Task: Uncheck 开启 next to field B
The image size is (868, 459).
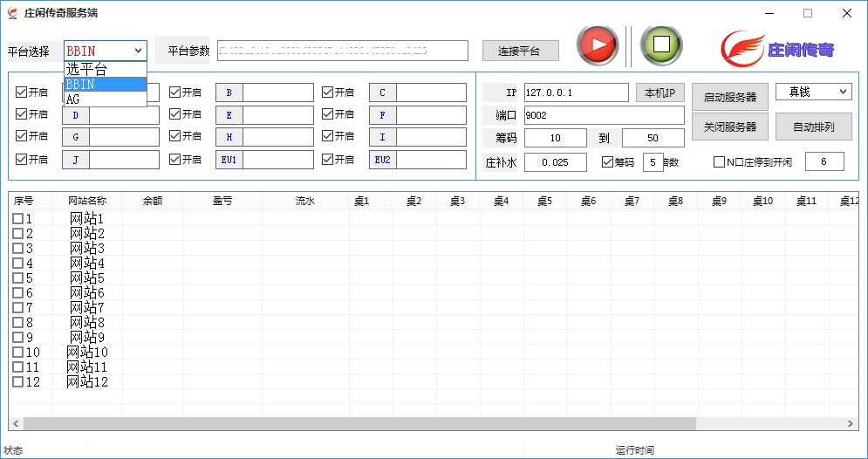Action: pyautogui.click(x=174, y=92)
